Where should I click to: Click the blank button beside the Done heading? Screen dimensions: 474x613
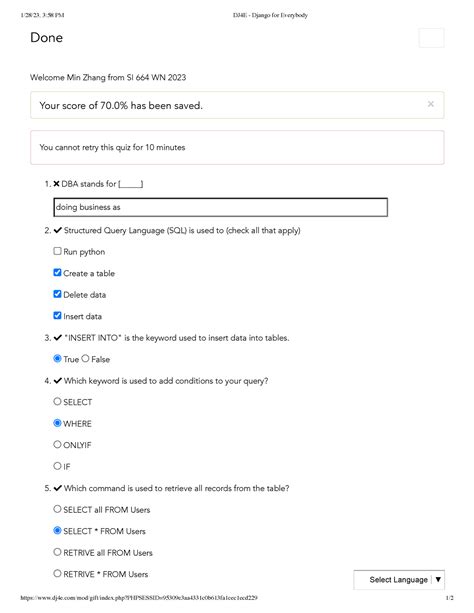[x=431, y=38]
